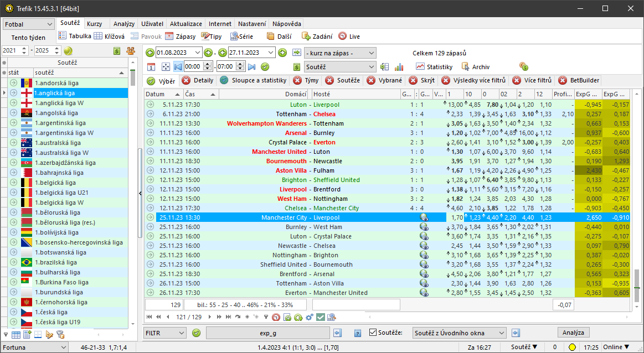Open the Zápasy matches view
The width and height of the screenshot is (644, 353).
pyautogui.click(x=181, y=36)
